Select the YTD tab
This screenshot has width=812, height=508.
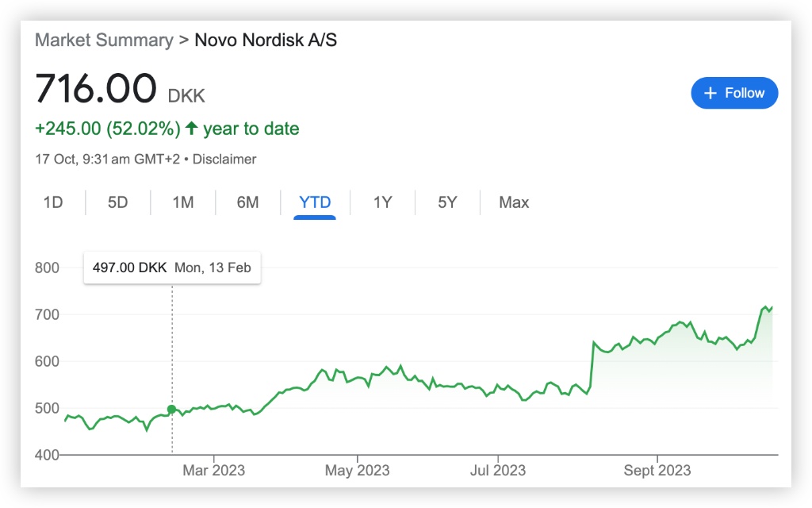point(315,202)
